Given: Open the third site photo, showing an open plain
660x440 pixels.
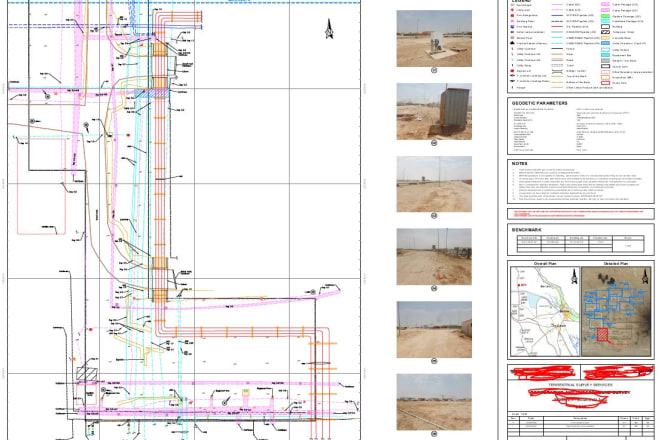Looking at the screenshot, I should (x=434, y=184).
